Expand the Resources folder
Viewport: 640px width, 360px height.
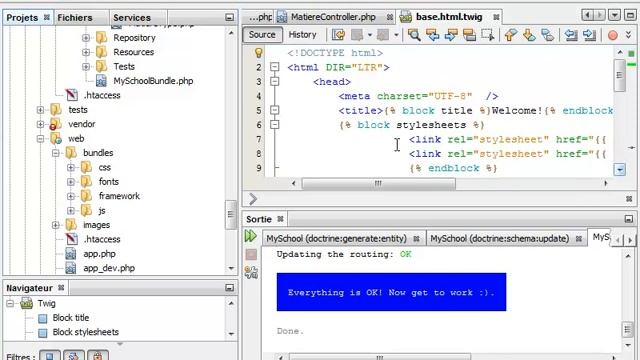point(86,52)
